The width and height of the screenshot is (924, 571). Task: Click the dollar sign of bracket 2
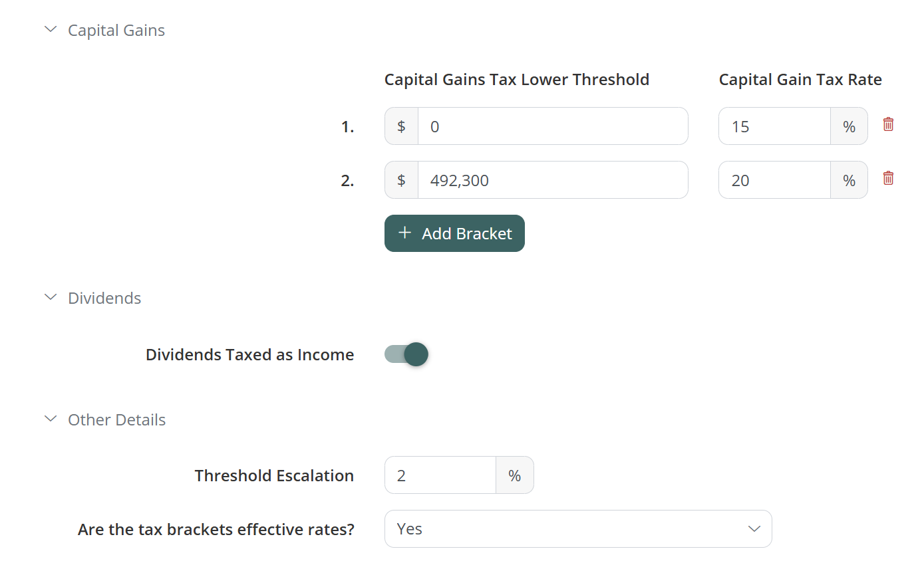(x=402, y=180)
